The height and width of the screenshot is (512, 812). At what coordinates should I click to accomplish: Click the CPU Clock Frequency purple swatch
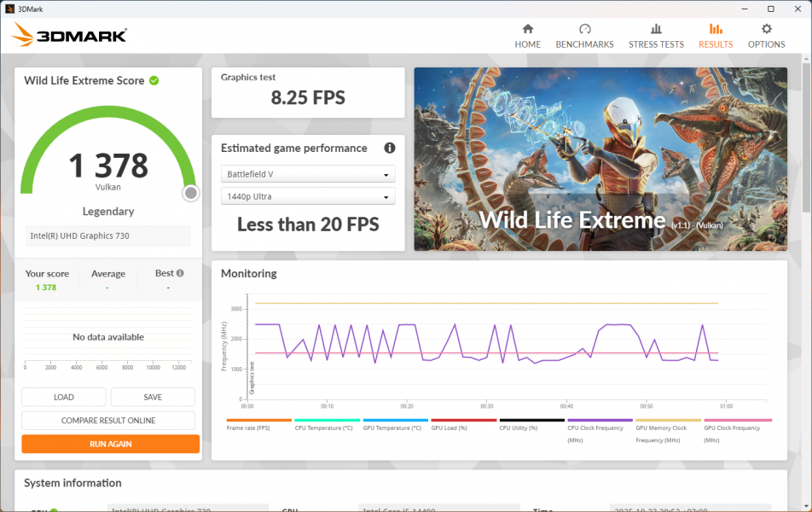[600, 420]
